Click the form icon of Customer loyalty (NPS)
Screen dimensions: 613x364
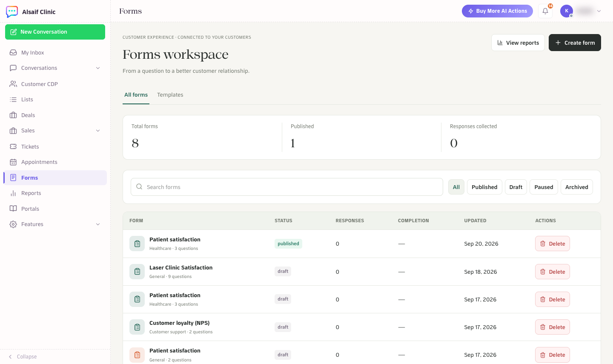pos(137,327)
